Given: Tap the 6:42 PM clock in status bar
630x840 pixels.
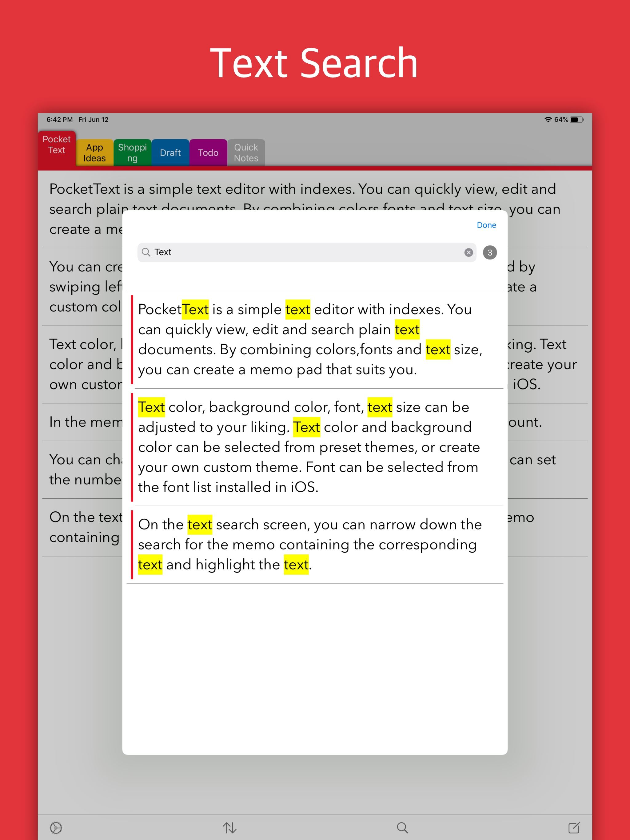Looking at the screenshot, I should coord(59,120).
